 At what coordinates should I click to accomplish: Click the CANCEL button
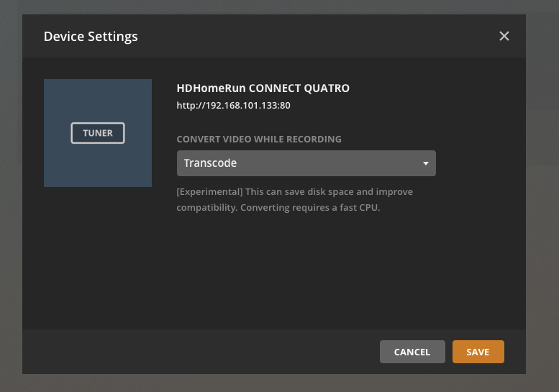click(412, 352)
